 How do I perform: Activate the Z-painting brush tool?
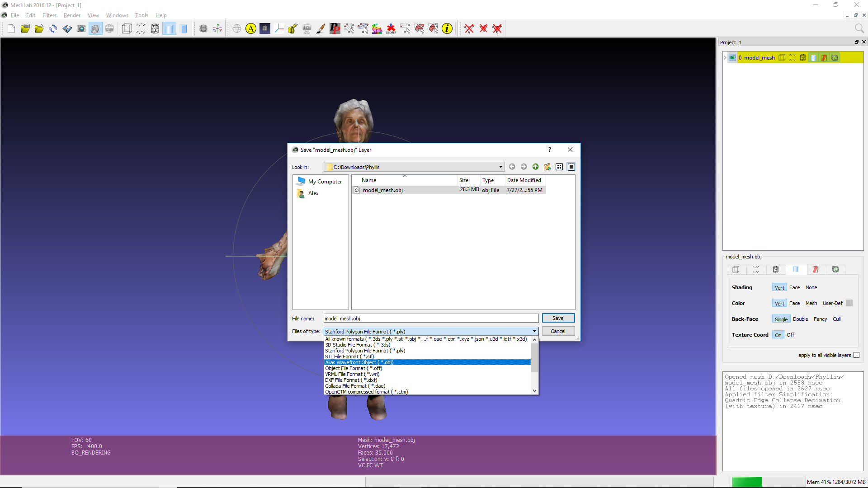[321, 28]
